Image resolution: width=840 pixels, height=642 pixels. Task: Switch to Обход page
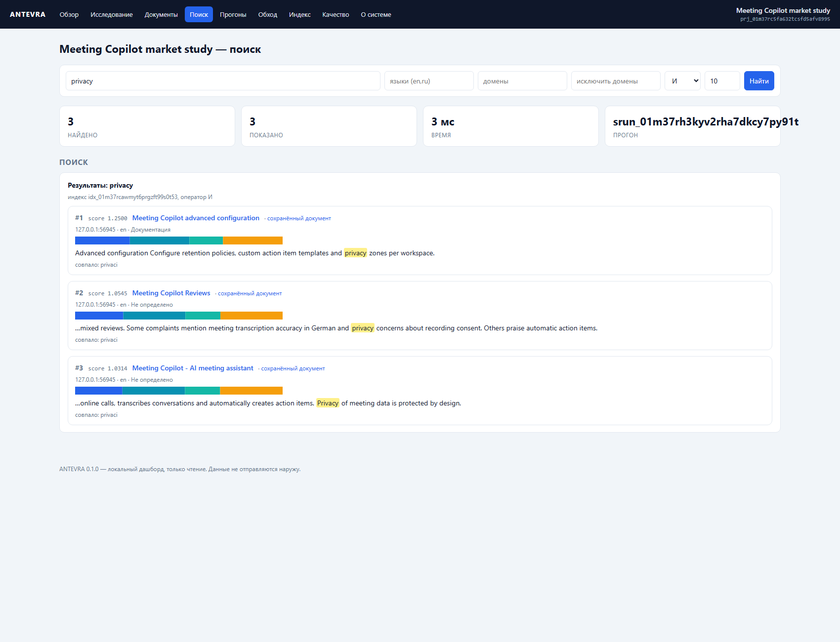tap(268, 14)
